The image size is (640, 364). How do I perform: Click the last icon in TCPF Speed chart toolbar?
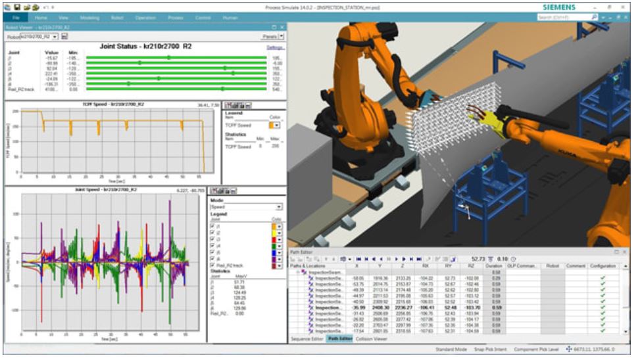pos(248,105)
